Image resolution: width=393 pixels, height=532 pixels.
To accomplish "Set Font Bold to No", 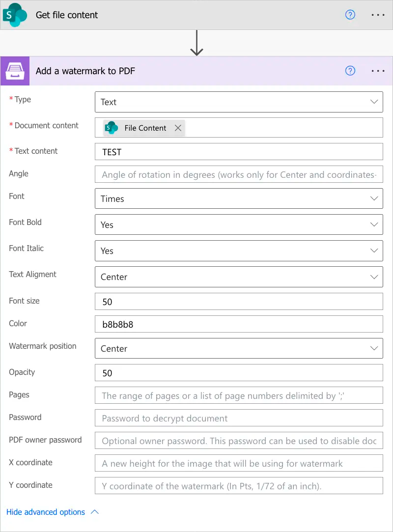I will point(239,224).
